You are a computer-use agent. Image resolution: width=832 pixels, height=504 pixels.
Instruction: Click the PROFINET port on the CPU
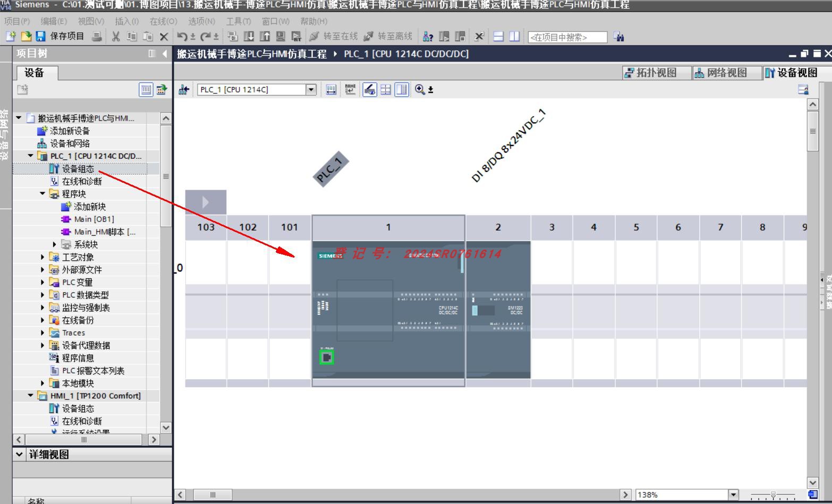click(x=327, y=357)
